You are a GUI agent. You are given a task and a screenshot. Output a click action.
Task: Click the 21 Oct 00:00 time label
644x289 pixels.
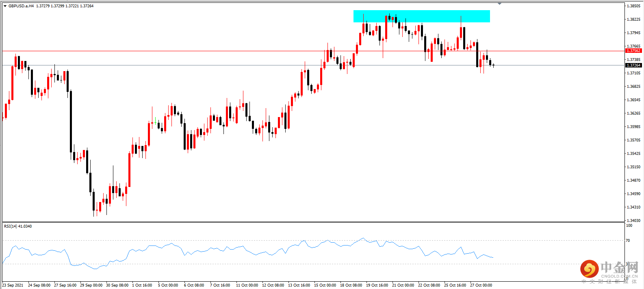[x=403, y=285]
